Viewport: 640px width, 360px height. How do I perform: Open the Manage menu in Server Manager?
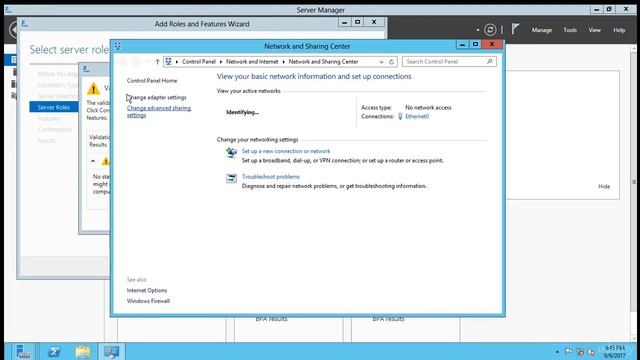pyautogui.click(x=542, y=30)
